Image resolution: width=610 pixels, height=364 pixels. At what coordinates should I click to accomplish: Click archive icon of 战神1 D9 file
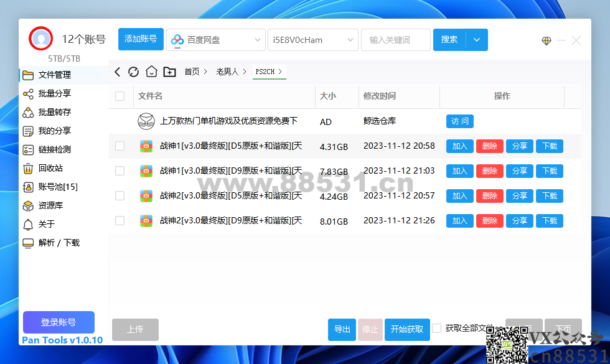[x=146, y=171]
